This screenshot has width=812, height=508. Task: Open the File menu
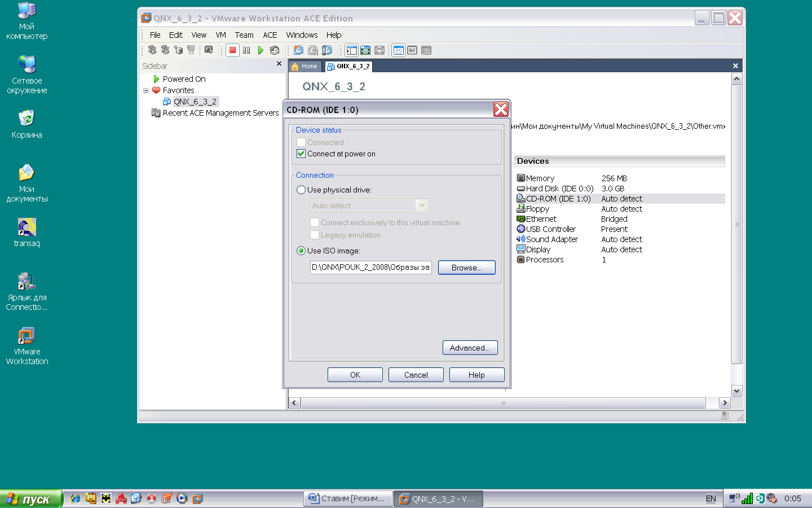(155, 35)
